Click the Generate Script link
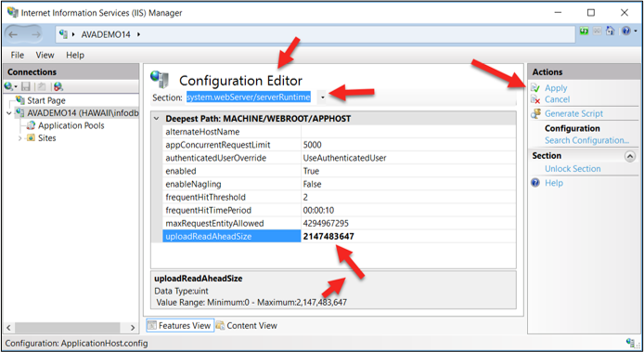 point(573,113)
